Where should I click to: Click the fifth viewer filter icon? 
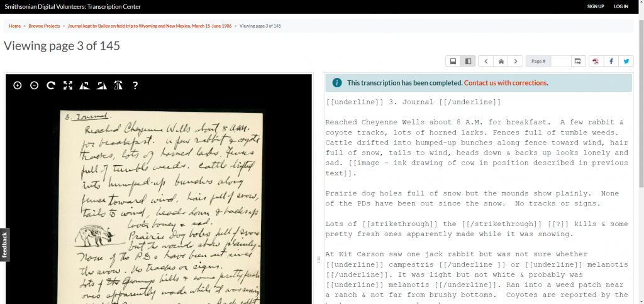pyautogui.click(x=85, y=85)
